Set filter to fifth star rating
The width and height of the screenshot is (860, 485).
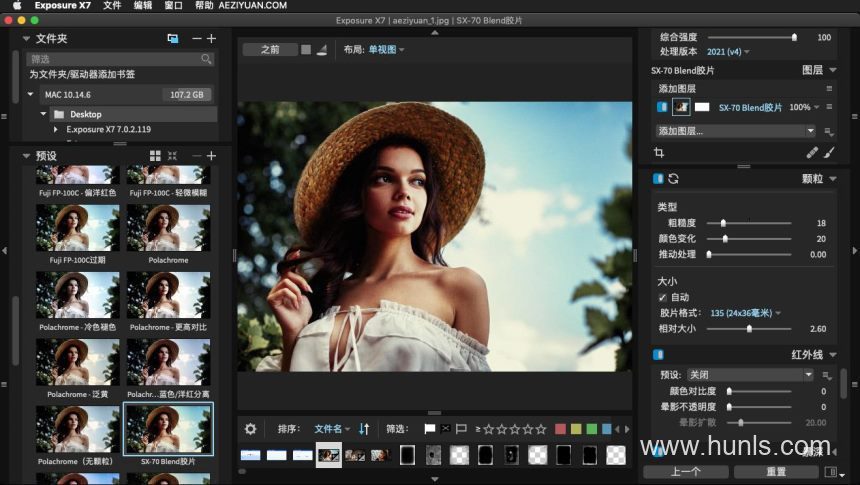click(541, 429)
